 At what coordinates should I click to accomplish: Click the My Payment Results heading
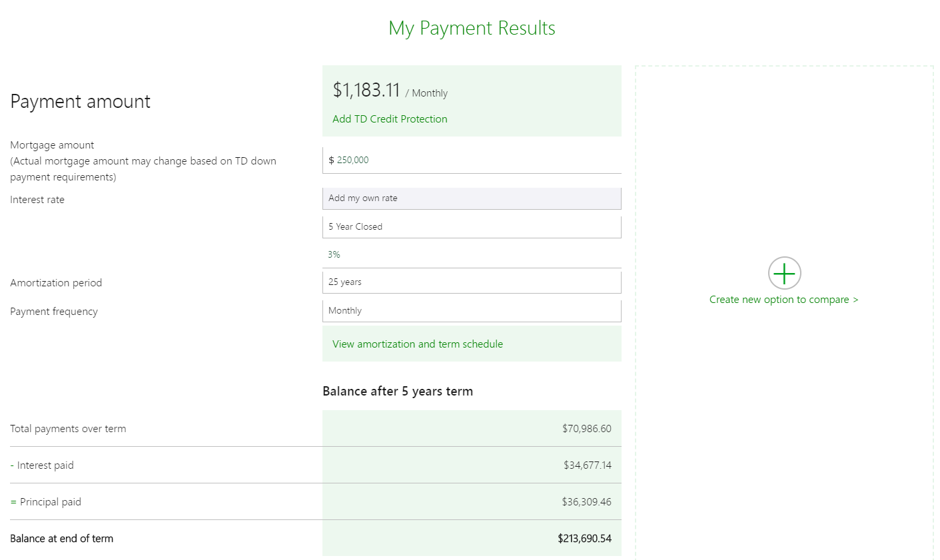tap(472, 28)
